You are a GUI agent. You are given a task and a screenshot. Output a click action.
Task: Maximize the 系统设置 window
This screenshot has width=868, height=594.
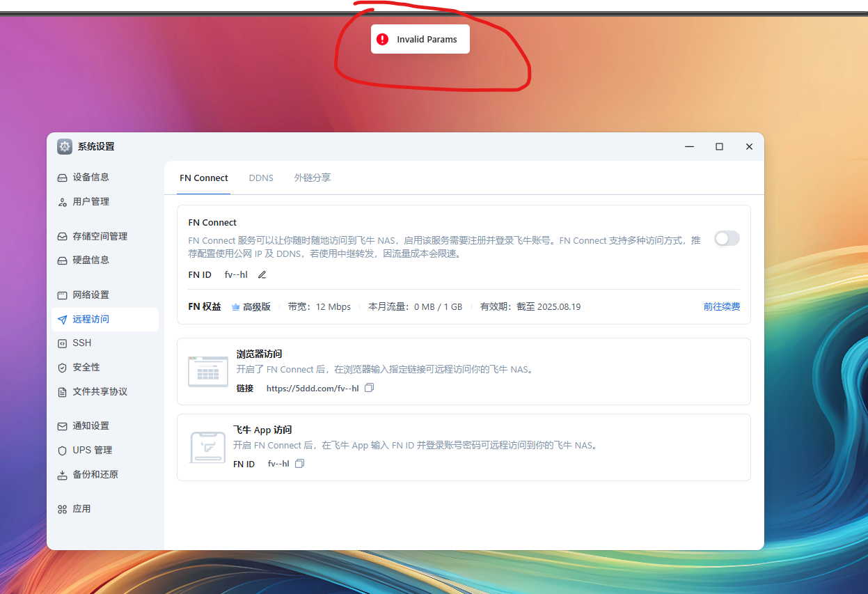click(x=719, y=147)
